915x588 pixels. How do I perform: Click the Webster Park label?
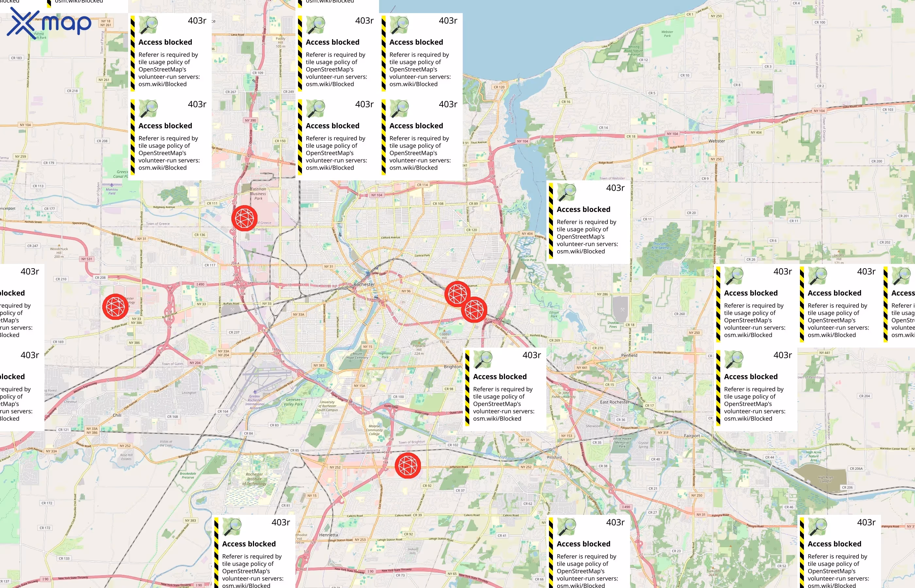(x=667, y=34)
